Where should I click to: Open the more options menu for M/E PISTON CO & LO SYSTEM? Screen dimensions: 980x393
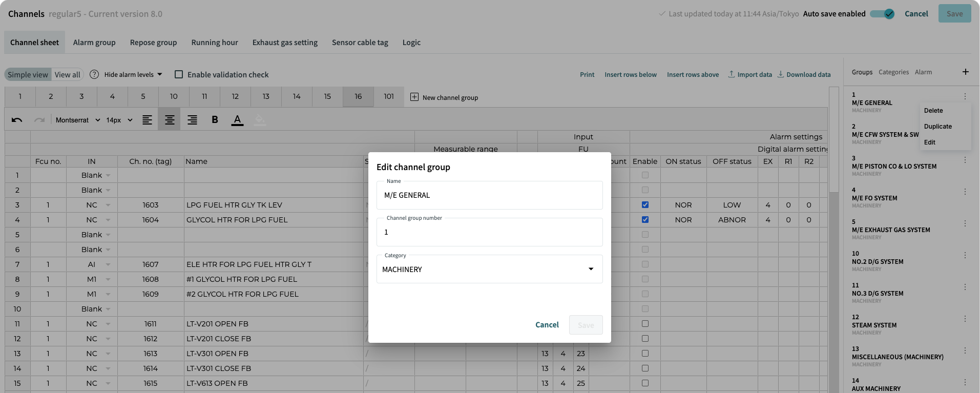click(965, 160)
